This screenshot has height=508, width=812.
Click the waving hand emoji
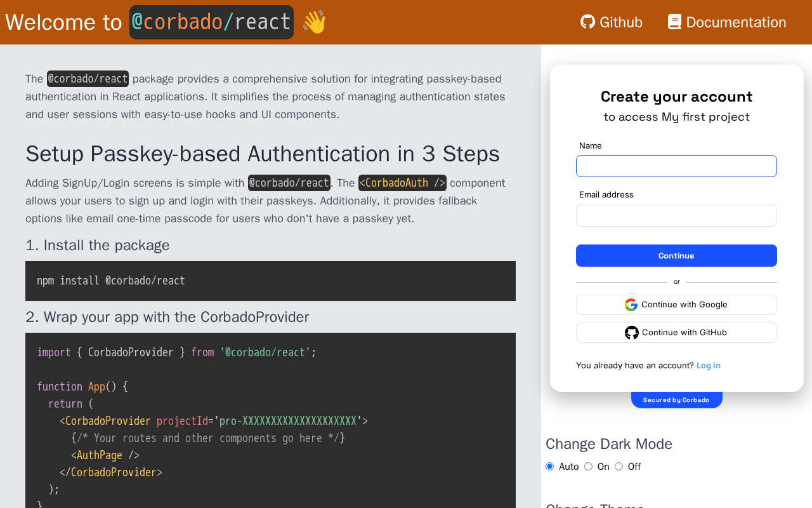[x=314, y=22]
